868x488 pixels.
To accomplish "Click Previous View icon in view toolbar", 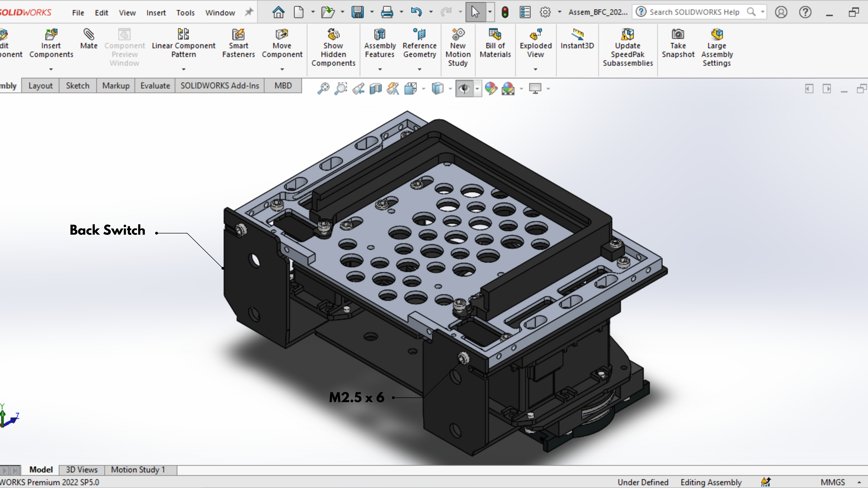I will point(358,89).
